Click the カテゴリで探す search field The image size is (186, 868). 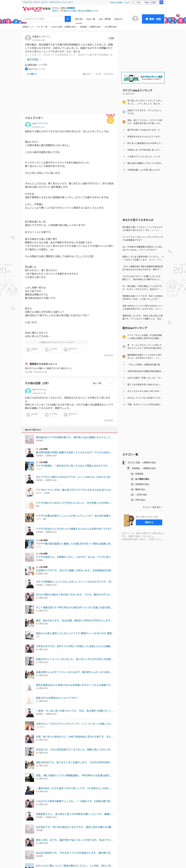[x=43, y=19]
